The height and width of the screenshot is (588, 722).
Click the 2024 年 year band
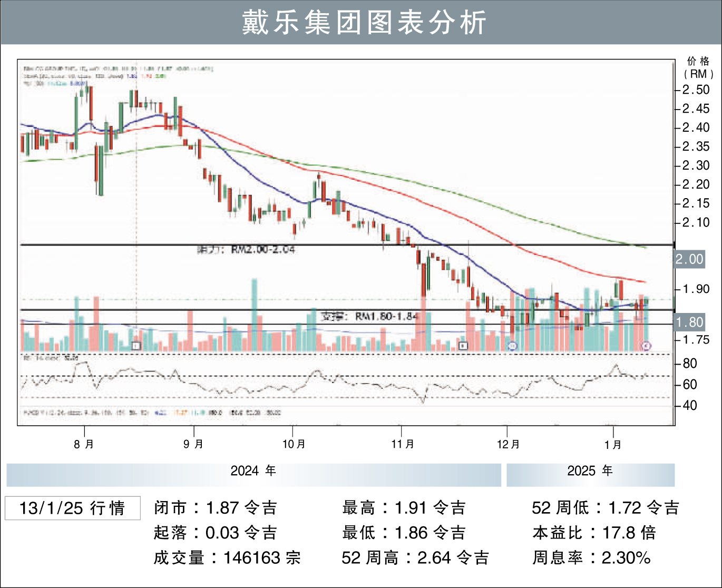click(253, 475)
